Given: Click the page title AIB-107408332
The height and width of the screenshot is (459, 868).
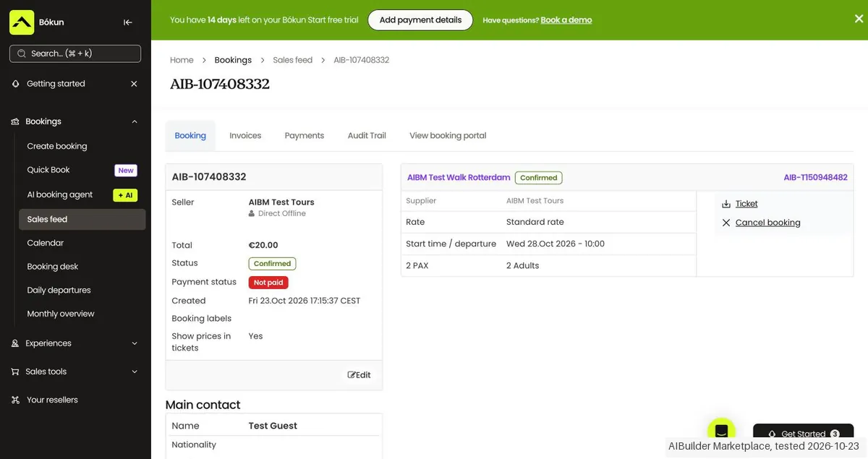Looking at the screenshot, I should point(220,84).
